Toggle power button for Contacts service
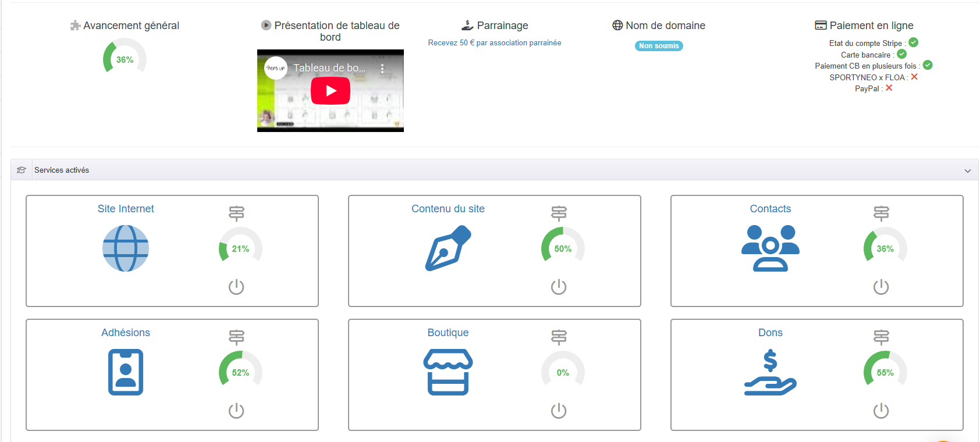Screen dimensions: 980x442 coord(881,287)
